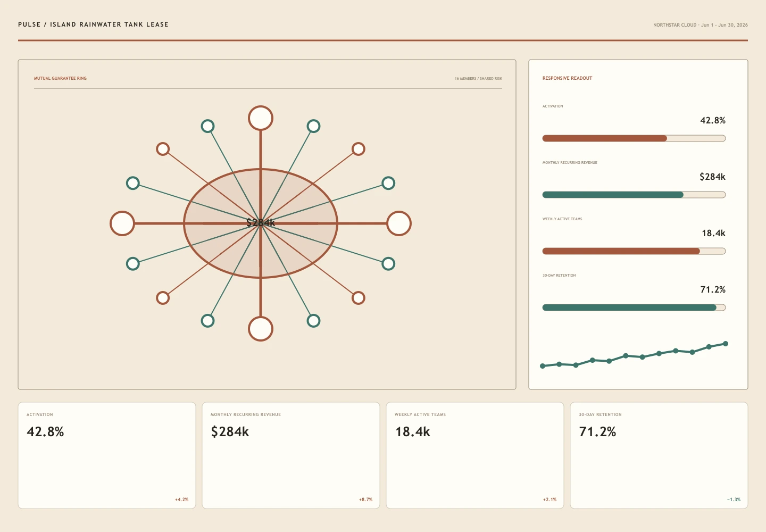The height and width of the screenshot is (532, 766).
Task: Click the $284k value in the bottom revenue card
Action: (x=230, y=431)
